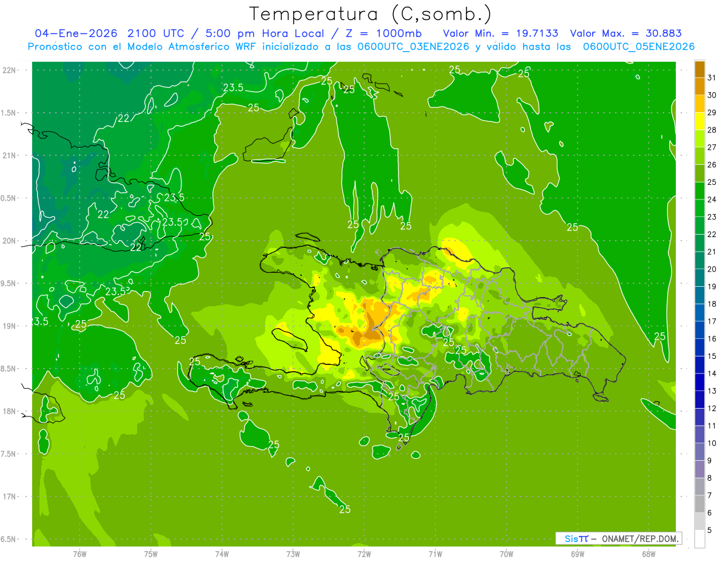Click the "Valor Max. = 30.883" value
Viewport: 728px width, 562px height.
[626, 33]
